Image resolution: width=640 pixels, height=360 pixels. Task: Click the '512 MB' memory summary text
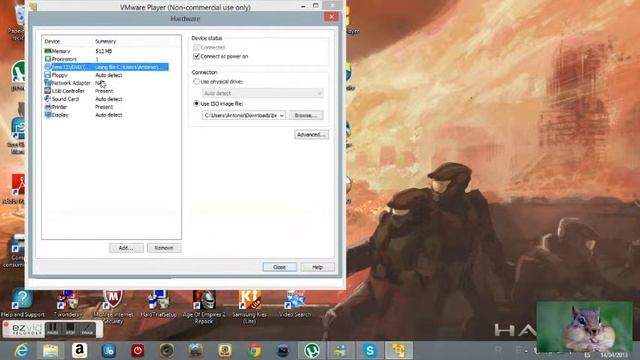click(x=104, y=51)
